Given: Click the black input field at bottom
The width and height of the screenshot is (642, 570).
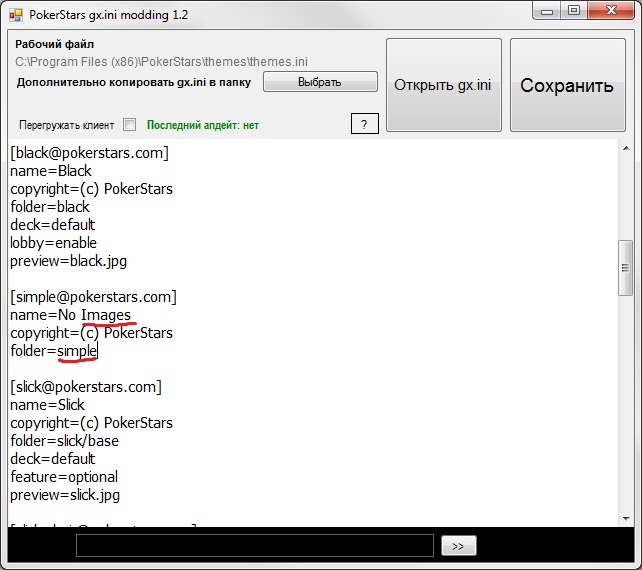Looking at the screenshot, I should (255, 545).
